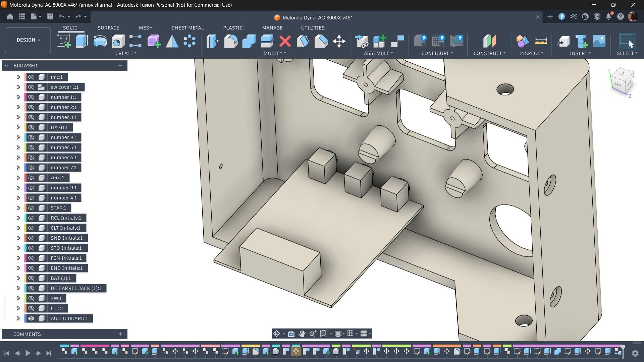The height and width of the screenshot is (362, 644).
Task: Show the SW:1 component
Action: (31, 298)
